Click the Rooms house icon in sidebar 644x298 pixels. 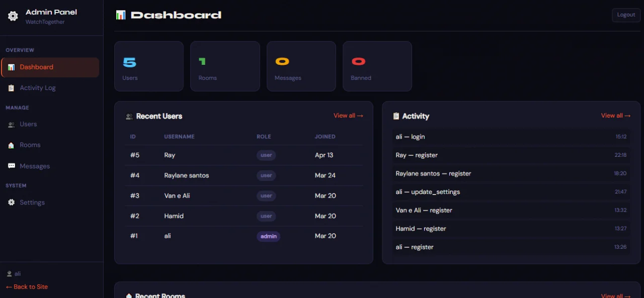point(11,145)
